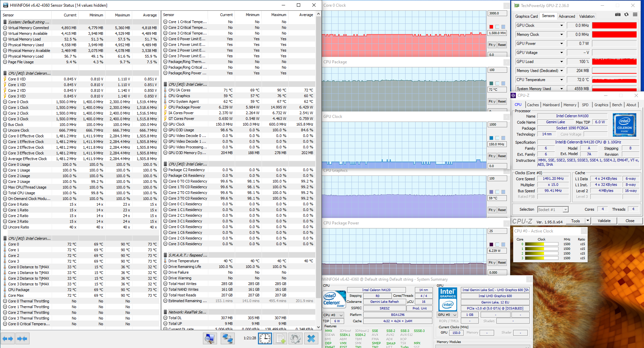The image size is (644, 348).
Task: Select the Uncore Ratio sensor row
Action: [x=80, y=227]
